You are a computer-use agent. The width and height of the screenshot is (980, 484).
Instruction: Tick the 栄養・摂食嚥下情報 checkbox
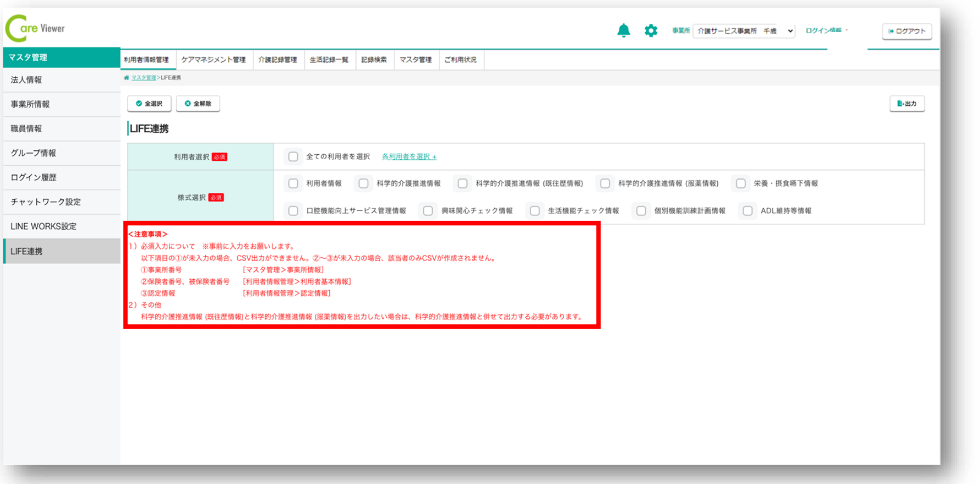(x=741, y=184)
